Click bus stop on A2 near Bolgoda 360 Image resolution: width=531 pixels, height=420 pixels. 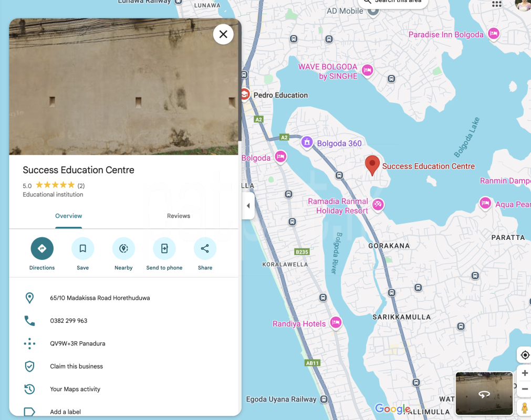(x=339, y=175)
